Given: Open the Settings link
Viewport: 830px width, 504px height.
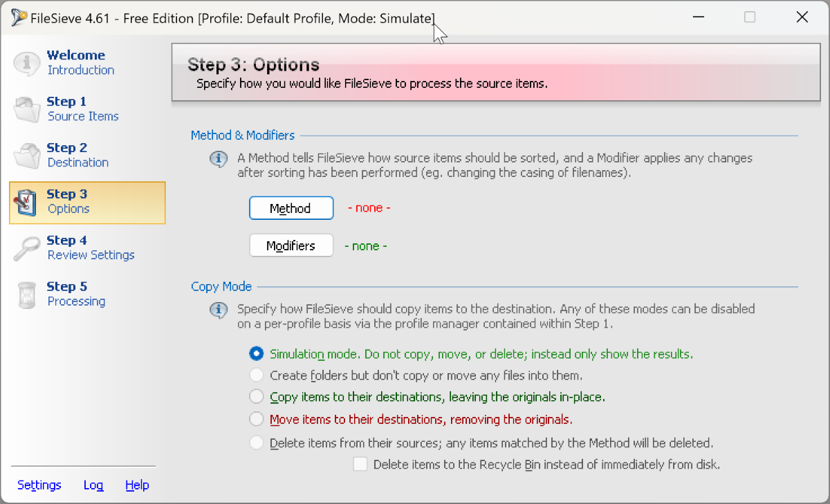Looking at the screenshot, I should pyautogui.click(x=39, y=485).
